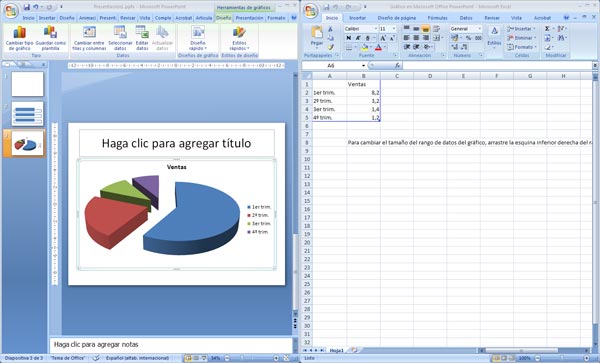Screen dimensions: 600x363
Task: Open the Diseño de página tab in Excel
Action: 396,18
